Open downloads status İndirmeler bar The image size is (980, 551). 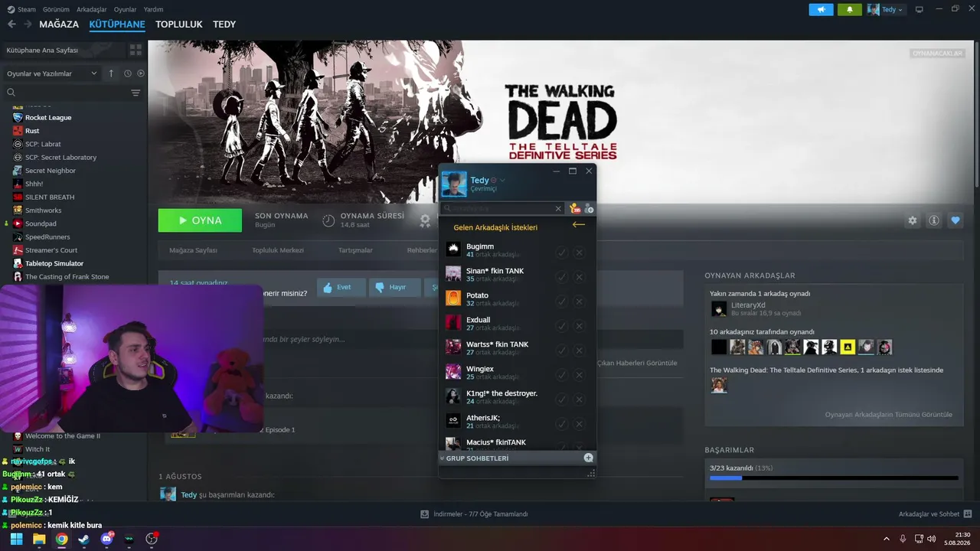pyautogui.click(x=475, y=514)
